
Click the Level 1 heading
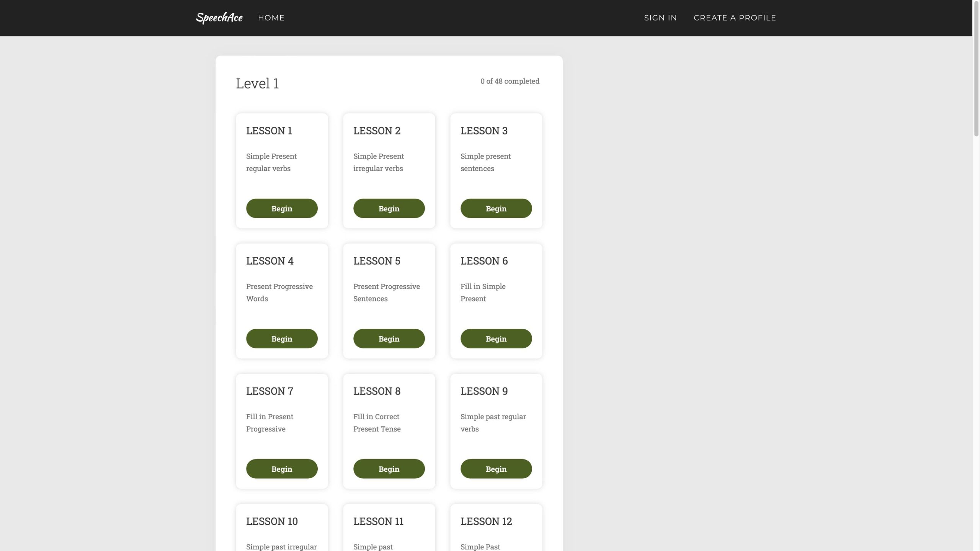coord(257,83)
